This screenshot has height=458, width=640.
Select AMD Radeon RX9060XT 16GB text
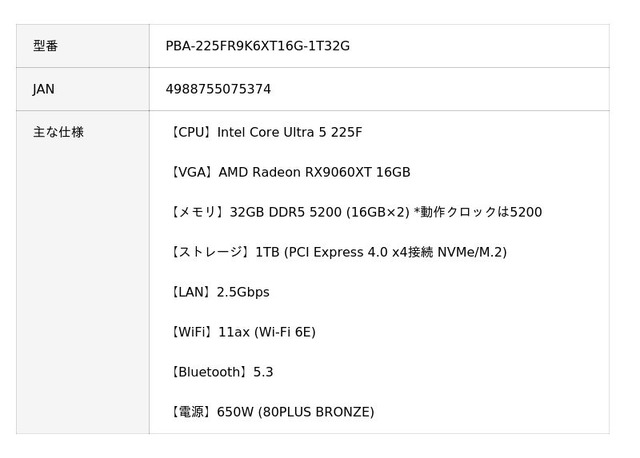point(314,172)
